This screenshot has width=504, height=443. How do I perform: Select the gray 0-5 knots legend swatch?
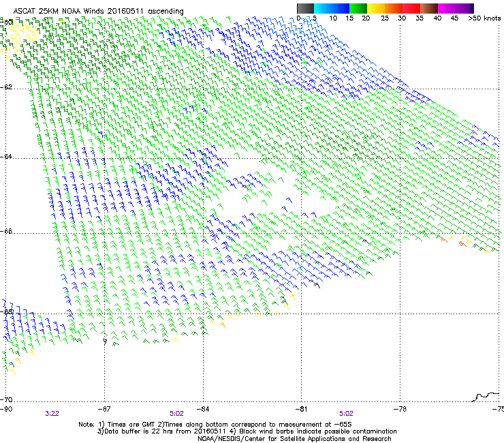tap(305, 8)
